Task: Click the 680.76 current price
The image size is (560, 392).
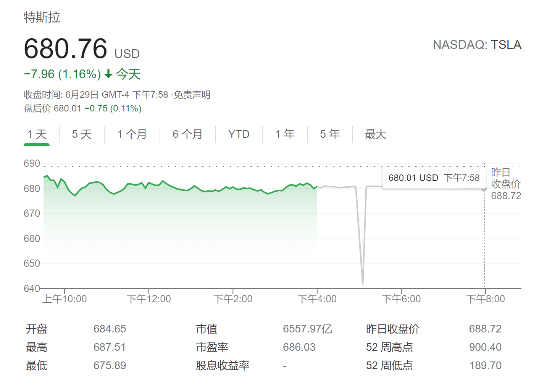Action: coord(65,48)
